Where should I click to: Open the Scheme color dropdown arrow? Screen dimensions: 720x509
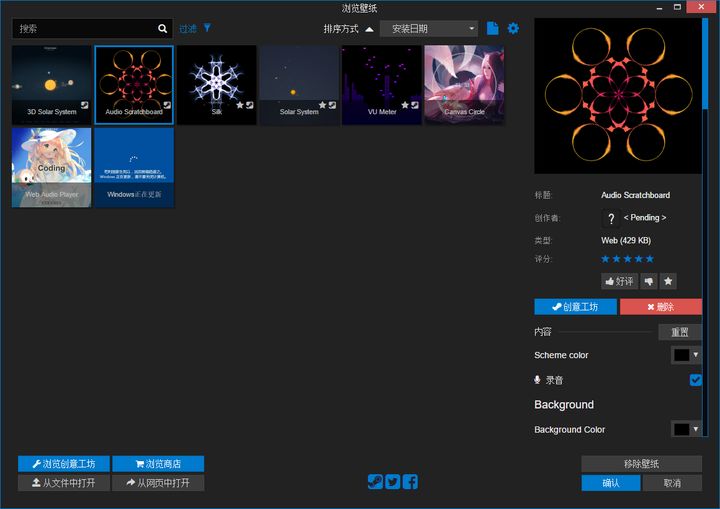[x=696, y=355]
